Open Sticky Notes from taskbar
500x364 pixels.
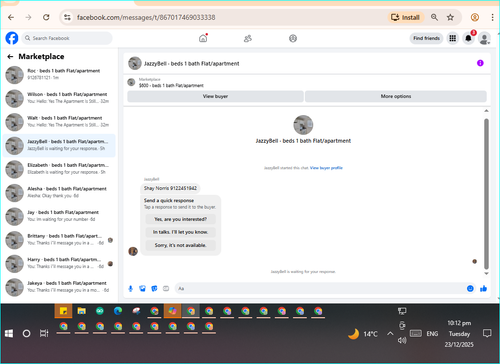63,311
